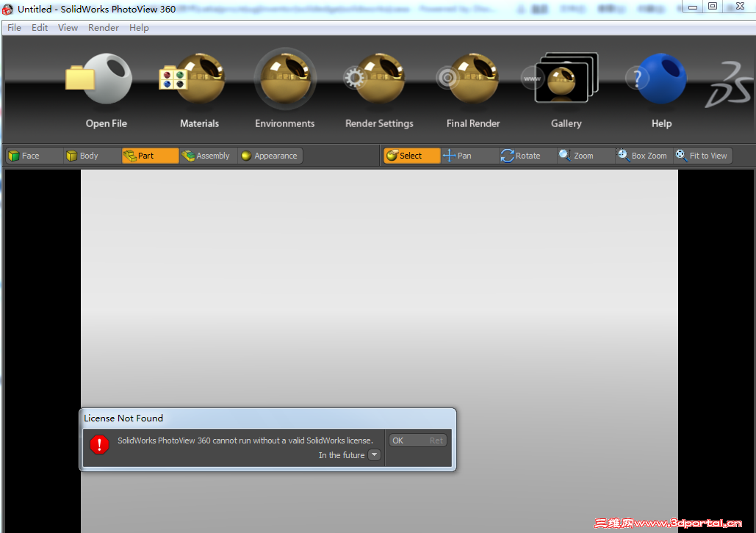
Task: Click the License Not Found title bar
Action: click(x=267, y=418)
